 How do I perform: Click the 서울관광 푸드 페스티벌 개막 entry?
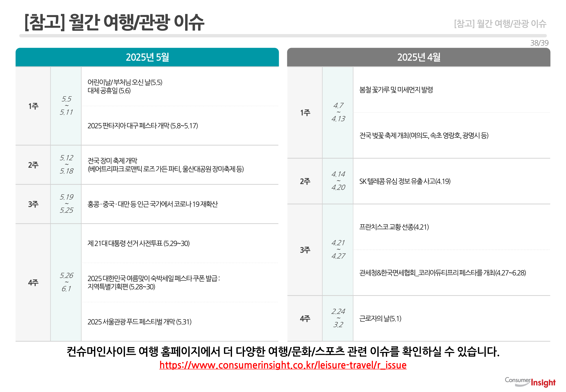pyautogui.click(x=139, y=322)
